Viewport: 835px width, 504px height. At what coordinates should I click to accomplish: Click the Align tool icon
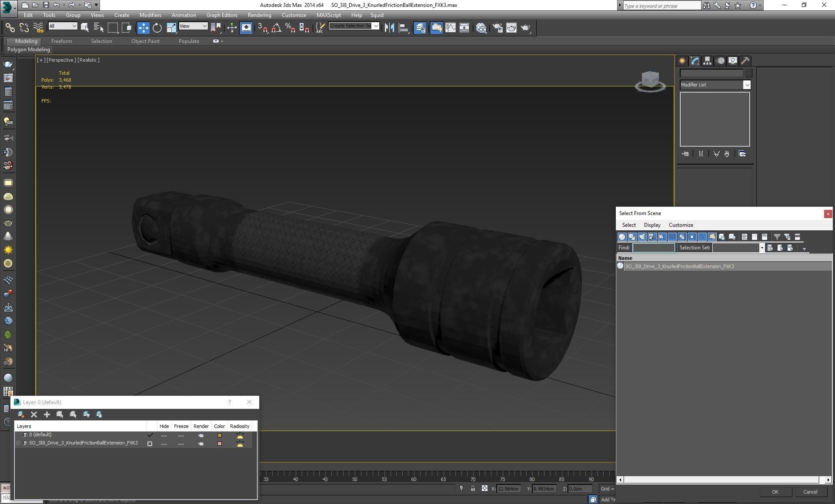pyautogui.click(x=404, y=28)
